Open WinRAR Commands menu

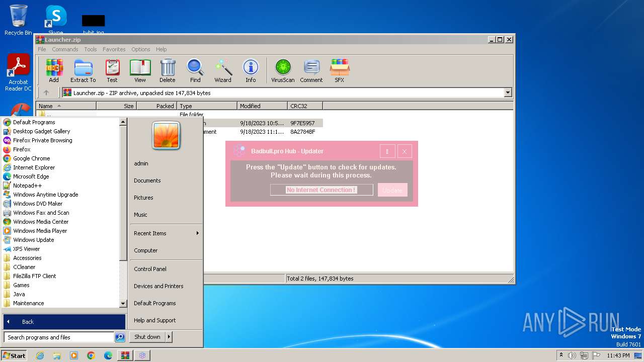[65, 49]
